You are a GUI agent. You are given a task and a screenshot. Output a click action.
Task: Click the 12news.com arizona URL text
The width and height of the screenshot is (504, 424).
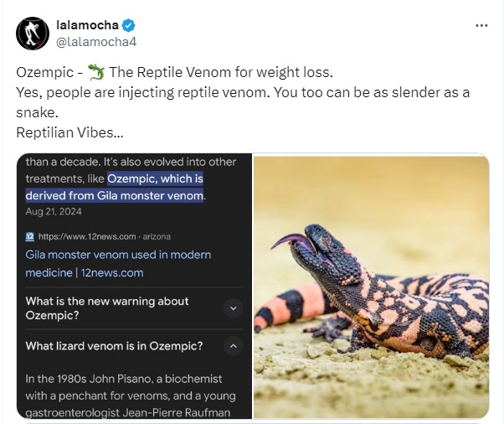(x=105, y=237)
